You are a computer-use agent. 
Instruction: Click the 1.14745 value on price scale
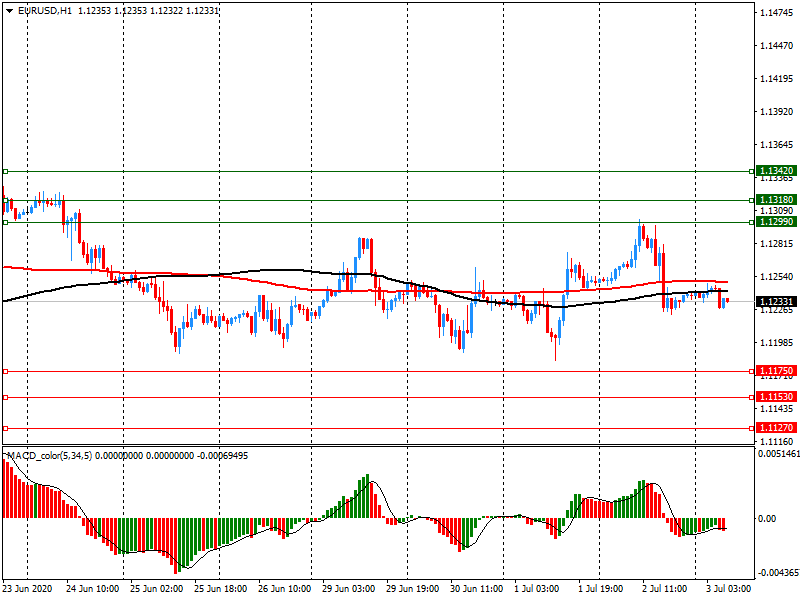coord(777,12)
